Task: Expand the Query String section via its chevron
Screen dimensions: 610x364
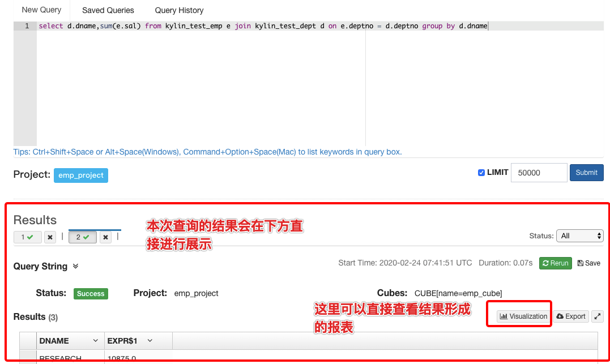Action: [x=75, y=266]
